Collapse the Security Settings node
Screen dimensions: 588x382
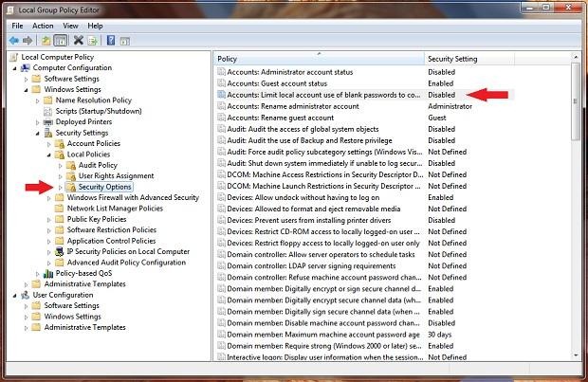(x=38, y=134)
